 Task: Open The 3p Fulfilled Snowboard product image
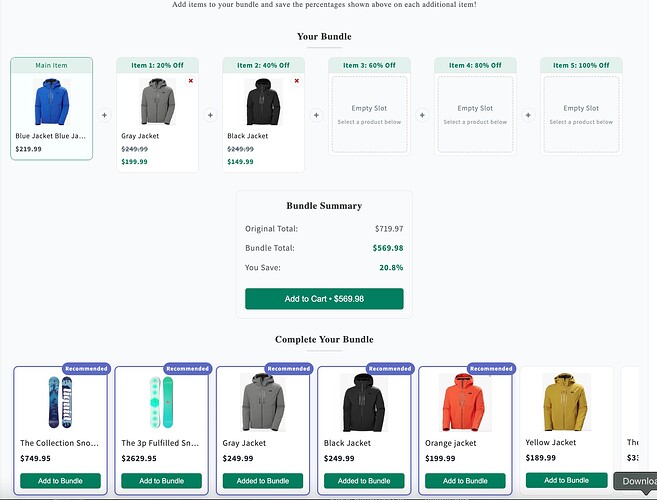pos(161,402)
